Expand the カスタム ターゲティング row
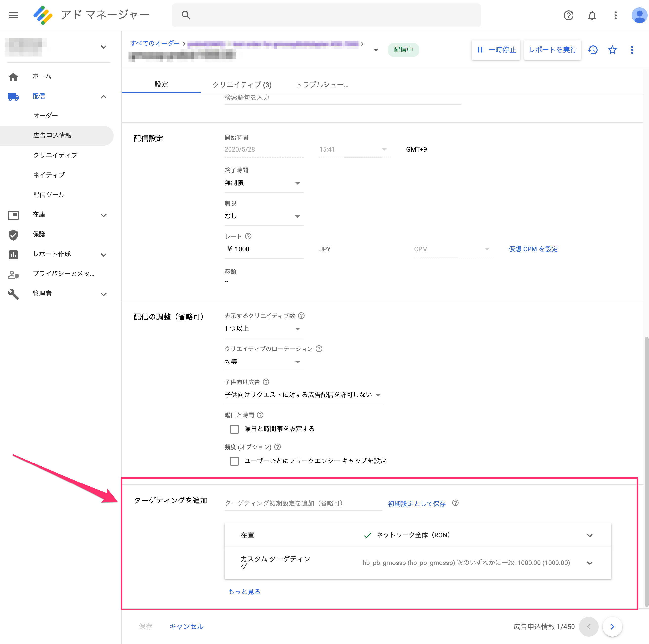Screen dimensions: 649x644 point(590,563)
